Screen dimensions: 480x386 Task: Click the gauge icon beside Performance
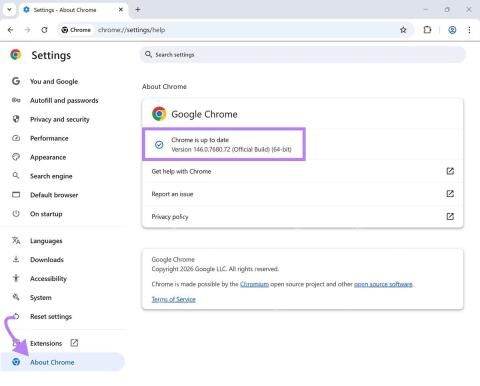pos(16,138)
